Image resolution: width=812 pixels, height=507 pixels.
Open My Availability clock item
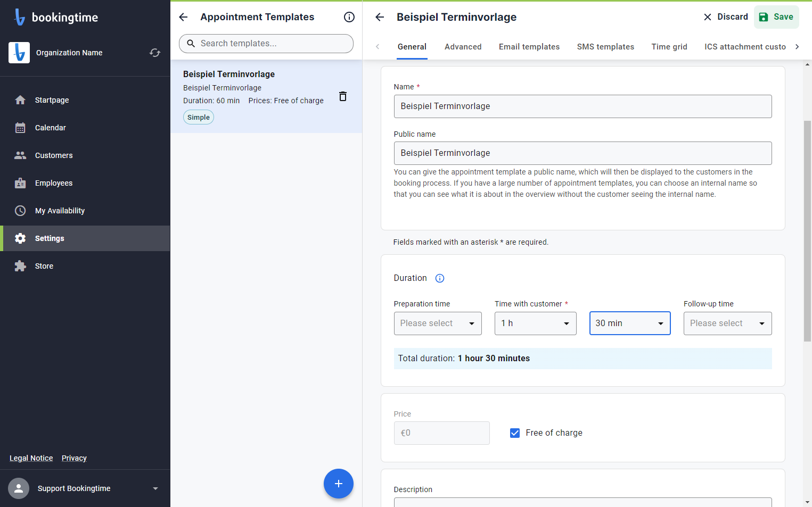(20, 211)
